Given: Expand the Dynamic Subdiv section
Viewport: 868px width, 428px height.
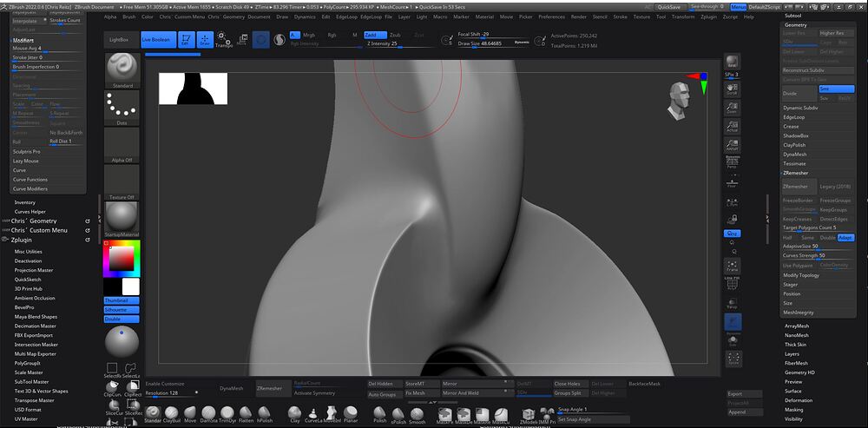Looking at the screenshot, I should tap(800, 108).
